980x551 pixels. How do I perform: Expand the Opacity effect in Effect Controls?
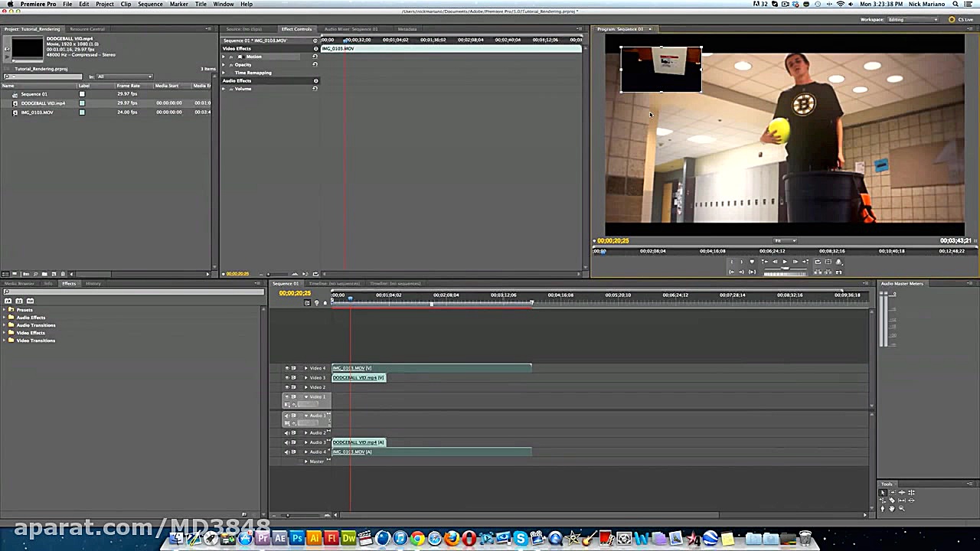pos(224,64)
